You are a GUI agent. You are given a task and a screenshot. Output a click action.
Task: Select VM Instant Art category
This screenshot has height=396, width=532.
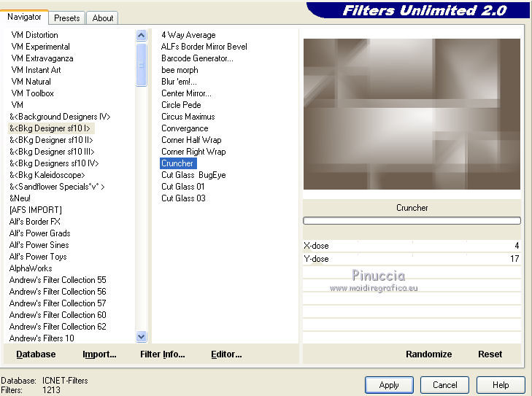36,70
